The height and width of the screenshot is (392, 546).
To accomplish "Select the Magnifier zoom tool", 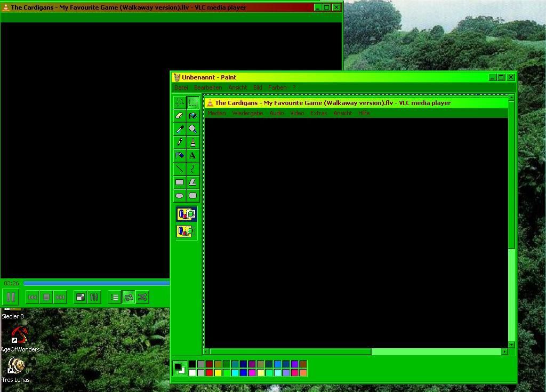I will 192,129.
